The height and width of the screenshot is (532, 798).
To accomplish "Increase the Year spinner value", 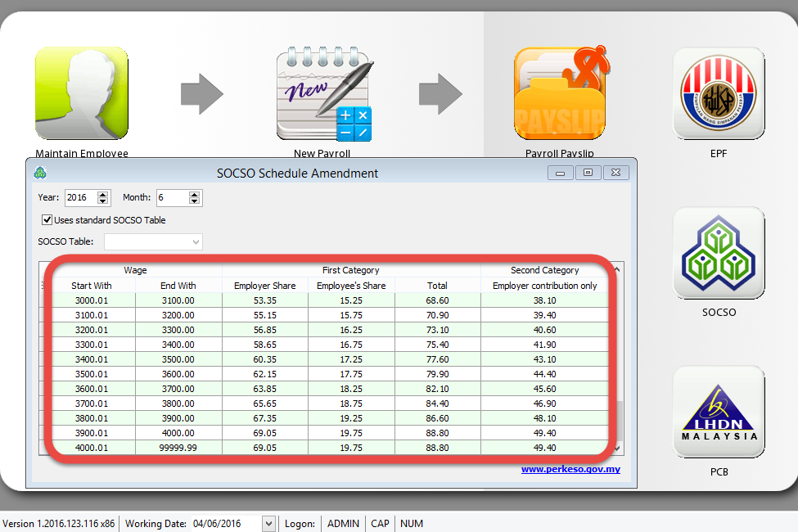I will [103, 194].
